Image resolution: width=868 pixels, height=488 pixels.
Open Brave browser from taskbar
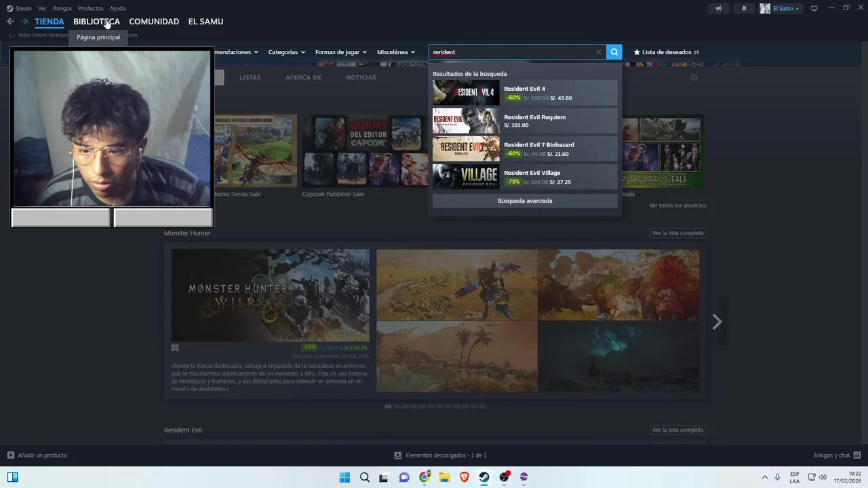[x=465, y=477]
